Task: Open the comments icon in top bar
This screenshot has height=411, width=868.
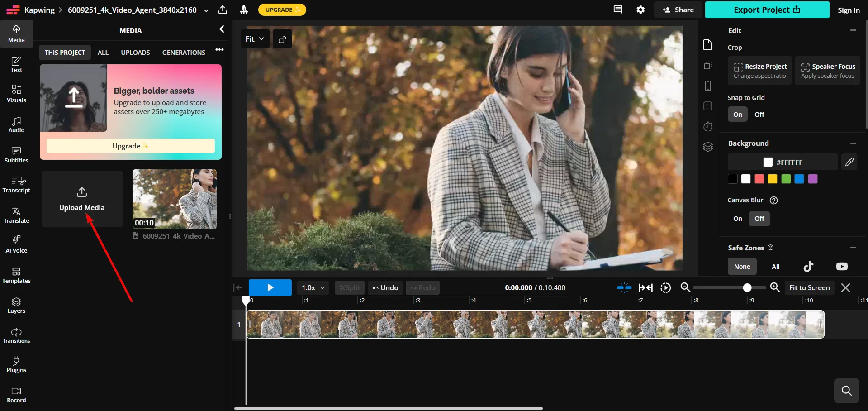Action: coord(618,10)
